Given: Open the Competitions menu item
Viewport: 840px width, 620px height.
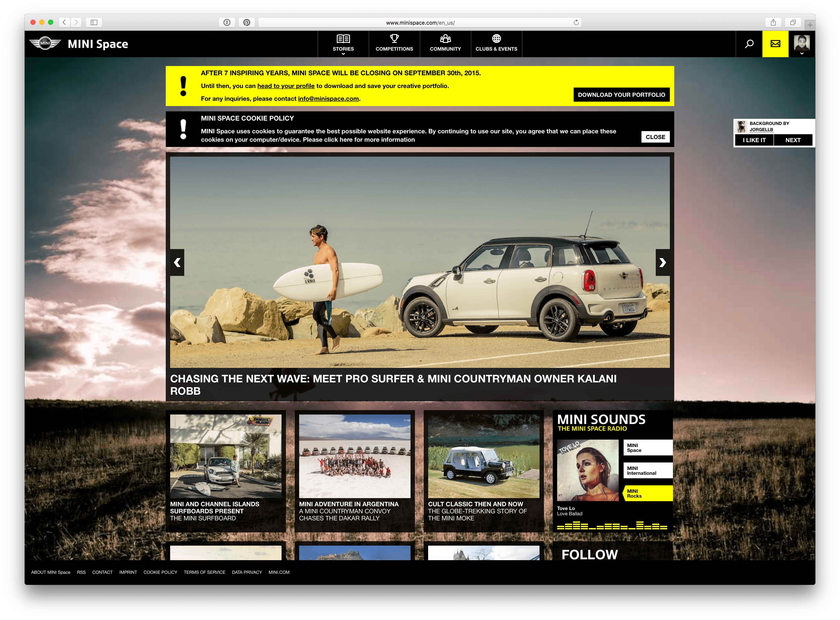Looking at the screenshot, I should click(394, 44).
